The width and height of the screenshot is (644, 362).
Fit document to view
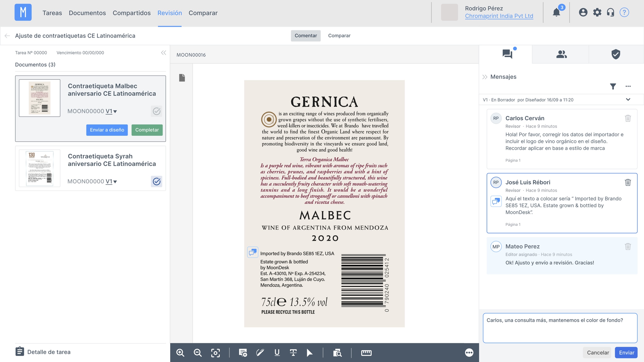click(x=215, y=353)
